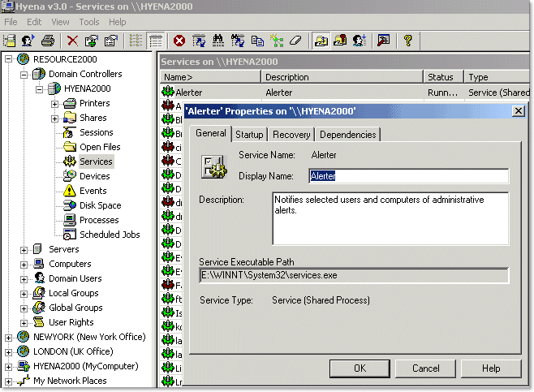Click the folder with sort arrows icon

[321, 41]
